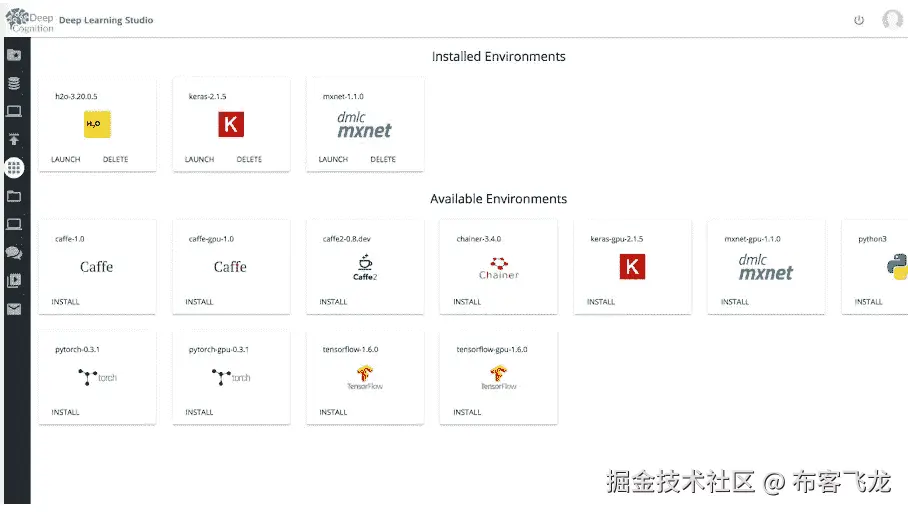Click the Caffe logo on caffe-1.0 card
908x512 pixels.
pos(96,266)
